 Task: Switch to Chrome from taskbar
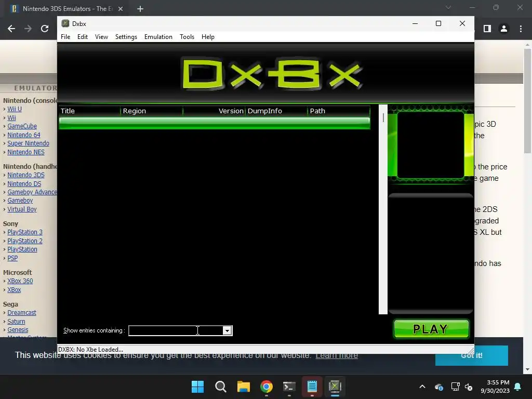[x=267, y=387]
